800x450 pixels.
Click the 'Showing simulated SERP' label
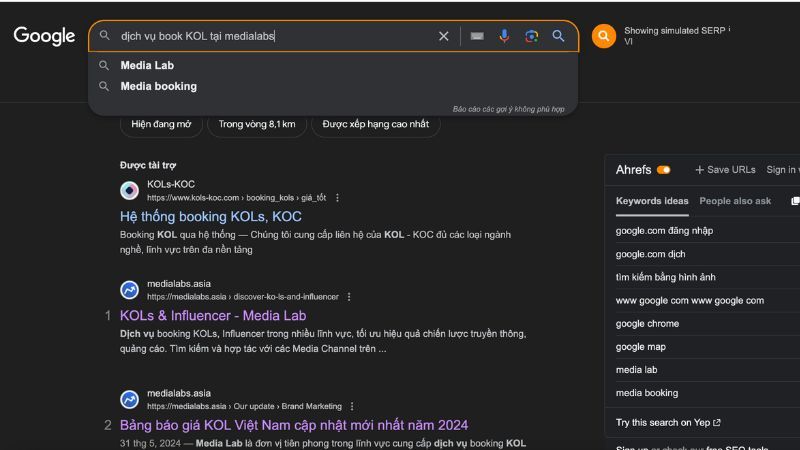pyautogui.click(x=674, y=31)
